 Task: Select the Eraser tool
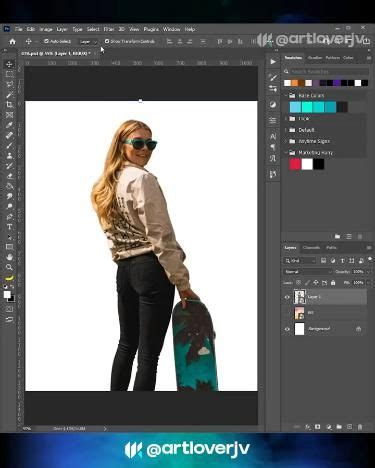click(x=9, y=176)
